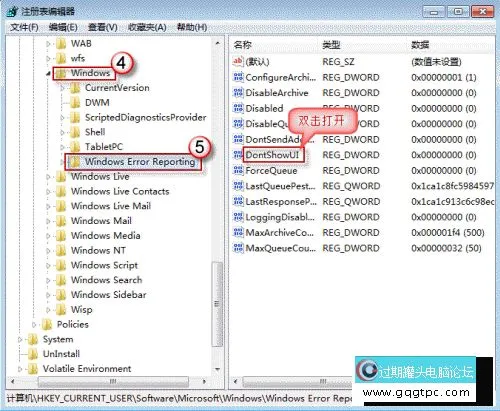
Task: Open the 帮助(H) menu
Action: tap(192, 27)
